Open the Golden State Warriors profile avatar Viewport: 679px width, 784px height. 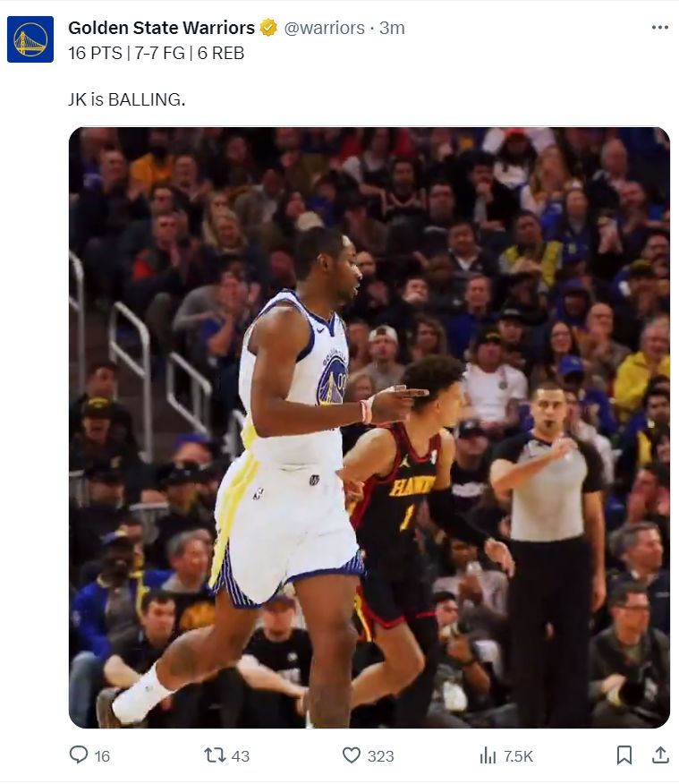[x=30, y=39]
